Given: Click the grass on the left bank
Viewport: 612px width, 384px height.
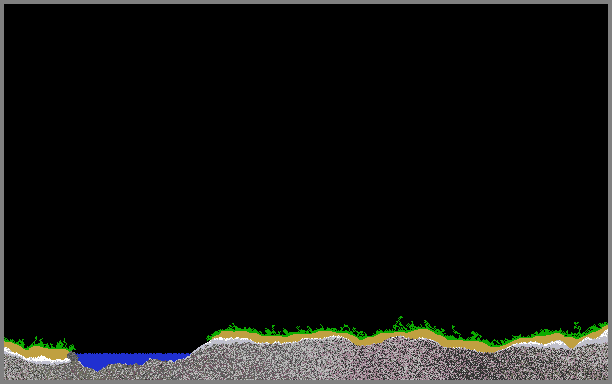Looking at the screenshot, I should (x=39, y=343).
